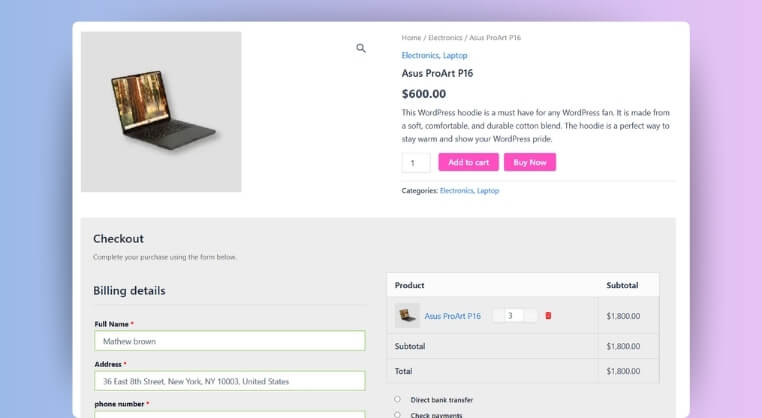The image size is (762, 418).
Task: Increase the order quantity with the plus button
Action: pyautogui.click(x=530, y=316)
